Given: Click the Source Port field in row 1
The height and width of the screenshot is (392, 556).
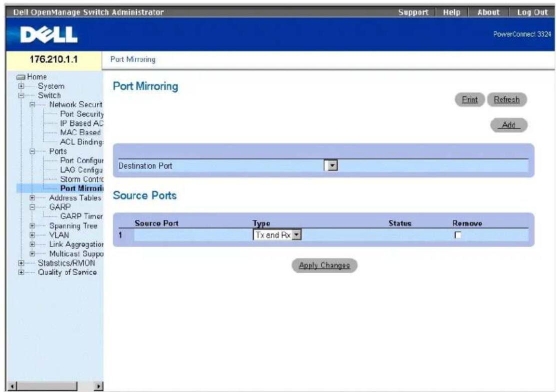Looking at the screenshot, I should point(191,235).
